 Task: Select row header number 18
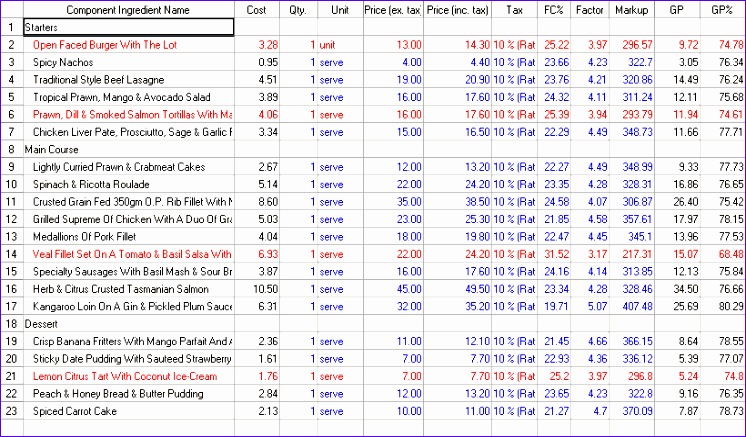pyautogui.click(x=10, y=323)
